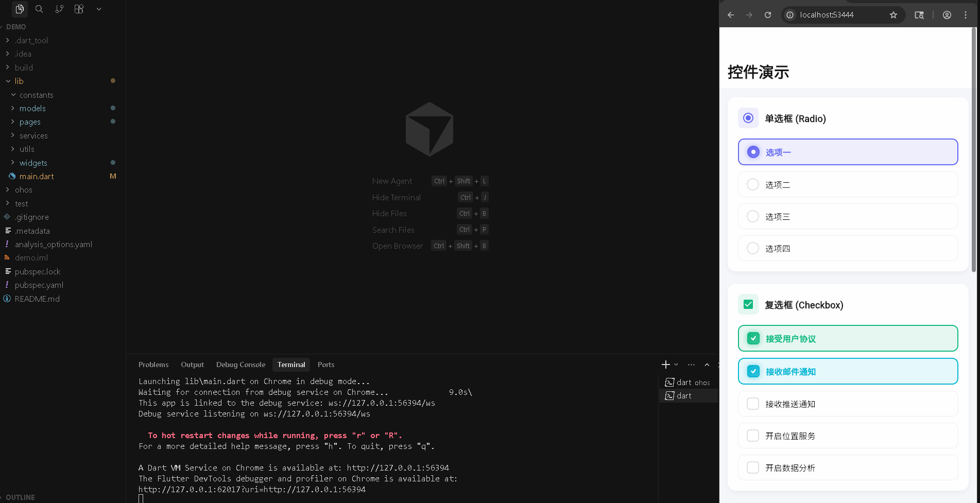The width and height of the screenshot is (980, 503).
Task: Click the .gitignore file icon
Action: point(7,217)
